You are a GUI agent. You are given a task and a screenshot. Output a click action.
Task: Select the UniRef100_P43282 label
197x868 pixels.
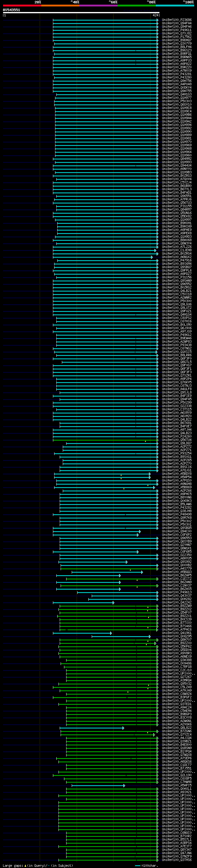tap(176, 507)
